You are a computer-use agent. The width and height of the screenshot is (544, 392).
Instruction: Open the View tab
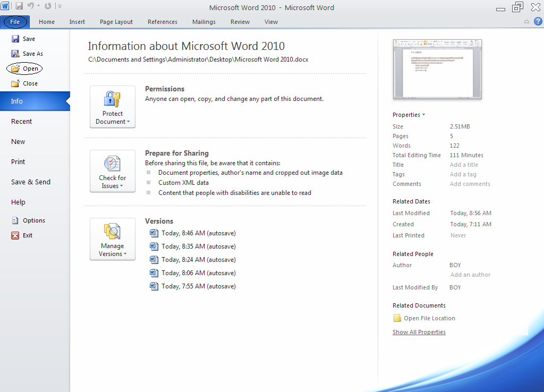point(271,22)
